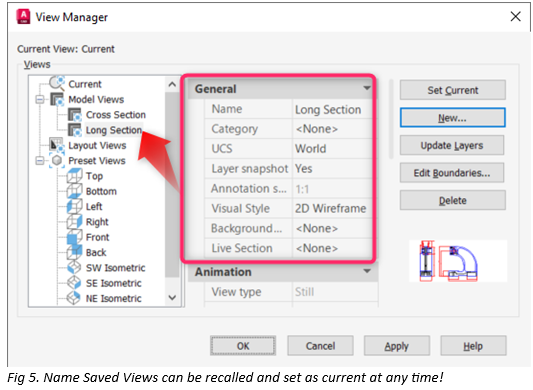The height and width of the screenshot is (390, 533).
Task: Click the Left preset view cube icon
Action: (74, 206)
